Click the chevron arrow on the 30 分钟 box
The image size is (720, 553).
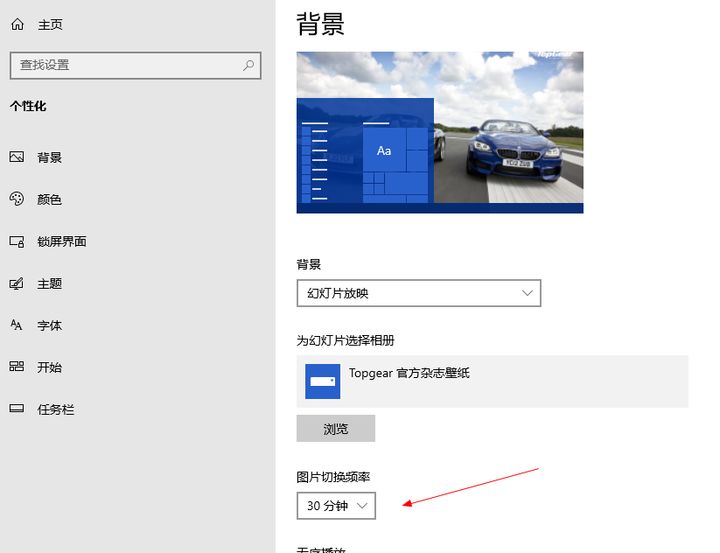pos(363,506)
